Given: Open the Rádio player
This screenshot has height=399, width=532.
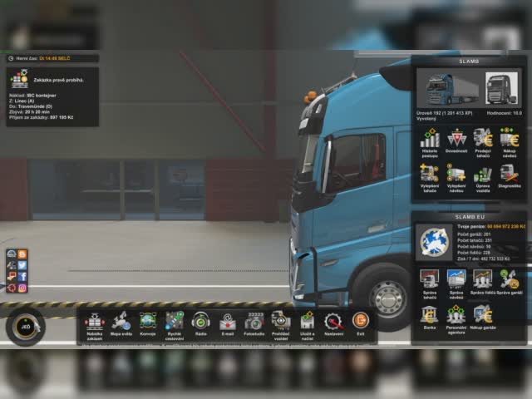Looking at the screenshot, I should (x=201, y=324).
